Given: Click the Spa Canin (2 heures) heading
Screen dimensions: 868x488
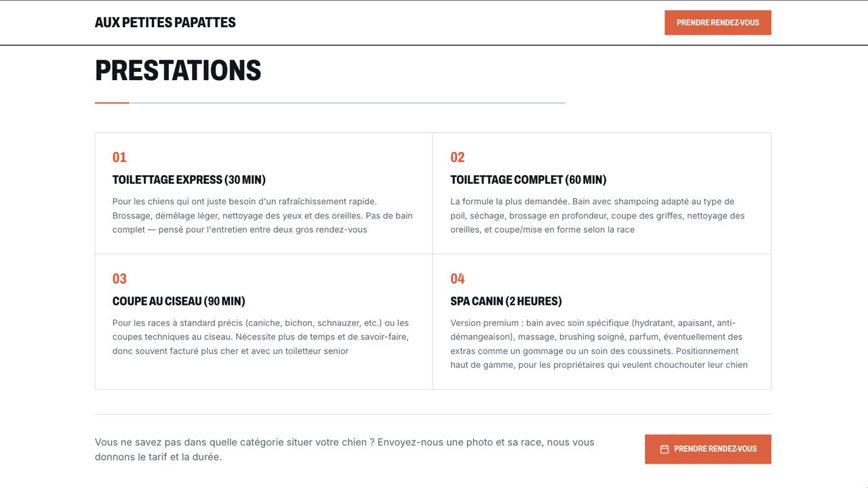Looking at the screenshot, I should click(x=506, y=301).
